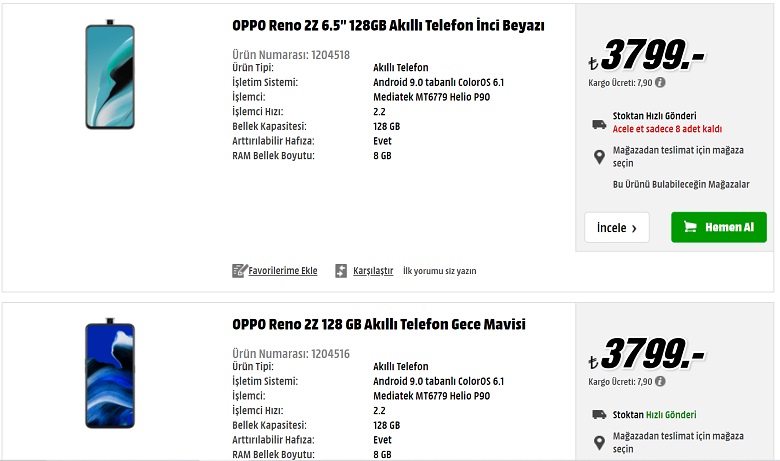The height and width of the screenshot is (461, 780).
Task: Open the Gece Mavisi OPPO Reno 2Z product title
Action: tap(379, 324)
